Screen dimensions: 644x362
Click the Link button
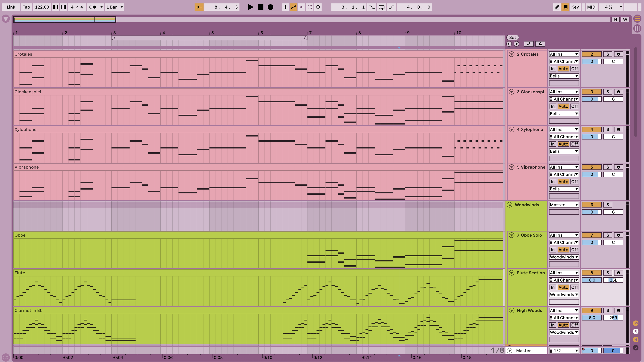(x=11, y=7)
